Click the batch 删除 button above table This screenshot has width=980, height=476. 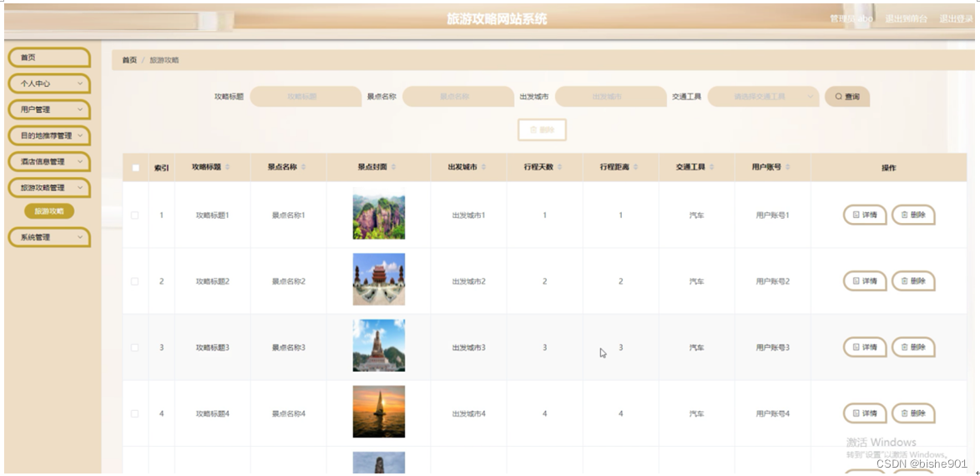pyautogui.click(x=542, y=130)
